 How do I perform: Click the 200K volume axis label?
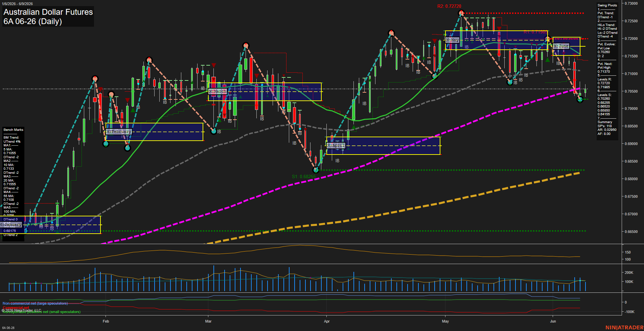tap(629, 273)
